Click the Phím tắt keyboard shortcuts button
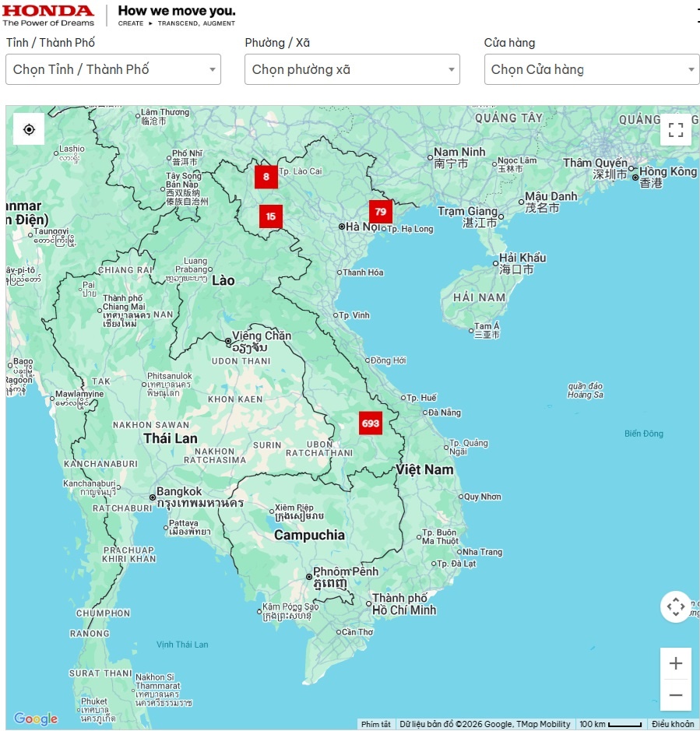This screenshot has height=731, width=700. point(376,724)
